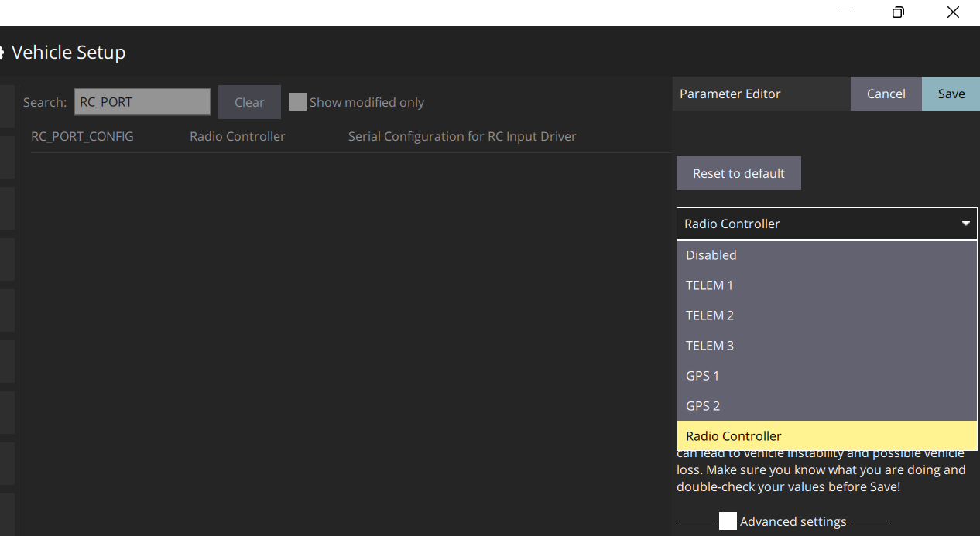
Task: Click Radio Controller value in RC_PORT_CONFIG row
Action: 238,136
